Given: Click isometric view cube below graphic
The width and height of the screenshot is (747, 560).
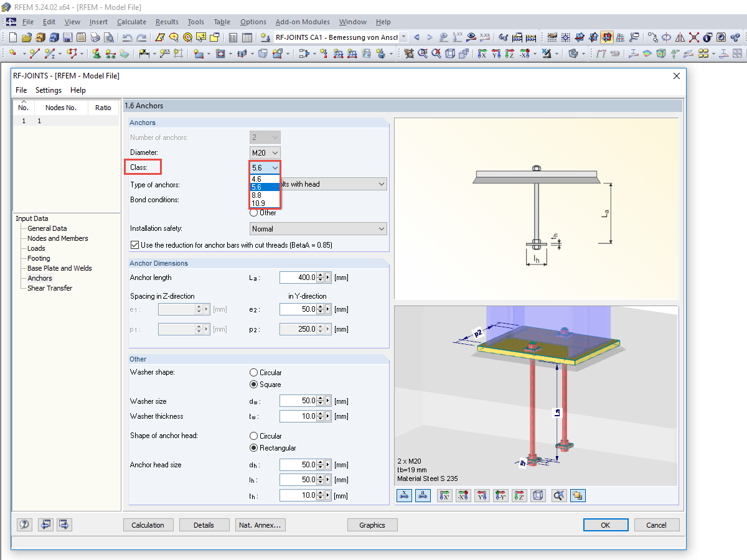Looking at the screenshot, I should (x=538, y=495).
